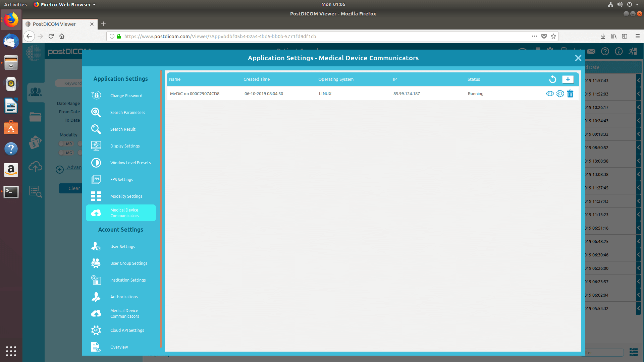Screen dimensions: 644x362
Task: Delete the MeDiC on 000C29074CD8 device
Action: point(570,94)
